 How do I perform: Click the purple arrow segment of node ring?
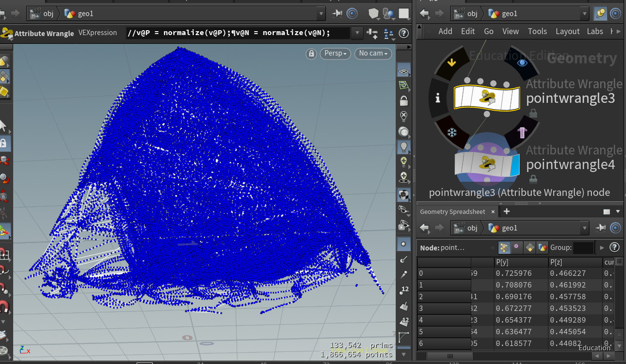tap(521, 132)
